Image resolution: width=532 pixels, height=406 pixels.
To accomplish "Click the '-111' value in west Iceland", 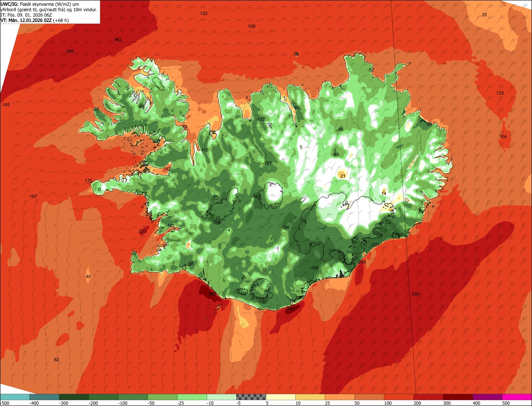I will click(170, 226).
